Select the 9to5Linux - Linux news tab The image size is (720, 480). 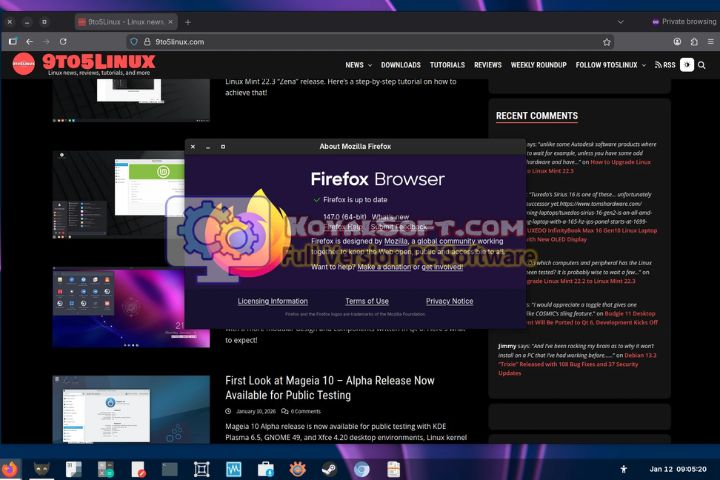125,22
